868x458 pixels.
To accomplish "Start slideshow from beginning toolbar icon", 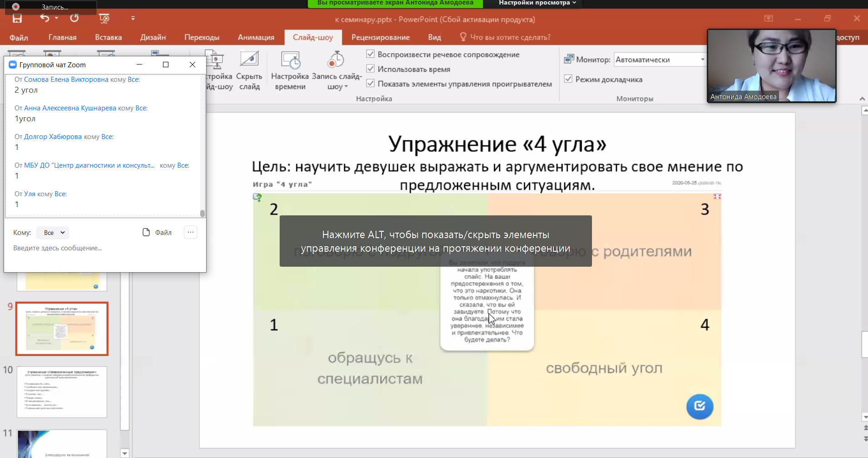I will point(104,19).
